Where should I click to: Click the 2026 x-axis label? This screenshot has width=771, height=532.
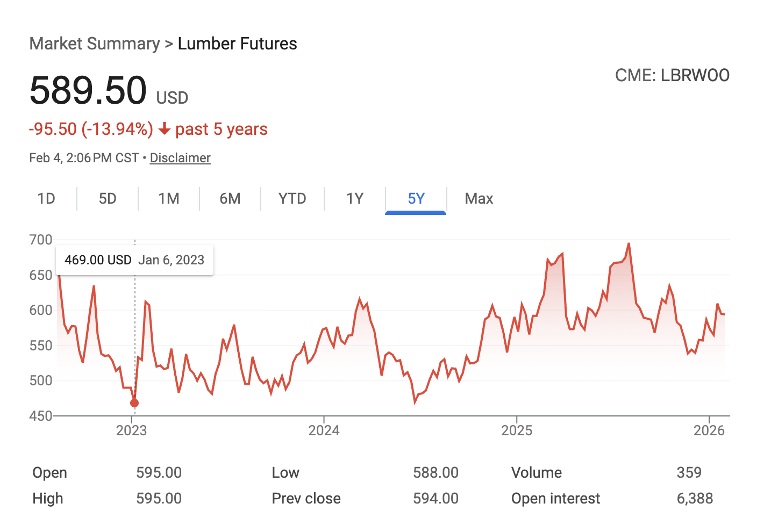tap(709, 430)
